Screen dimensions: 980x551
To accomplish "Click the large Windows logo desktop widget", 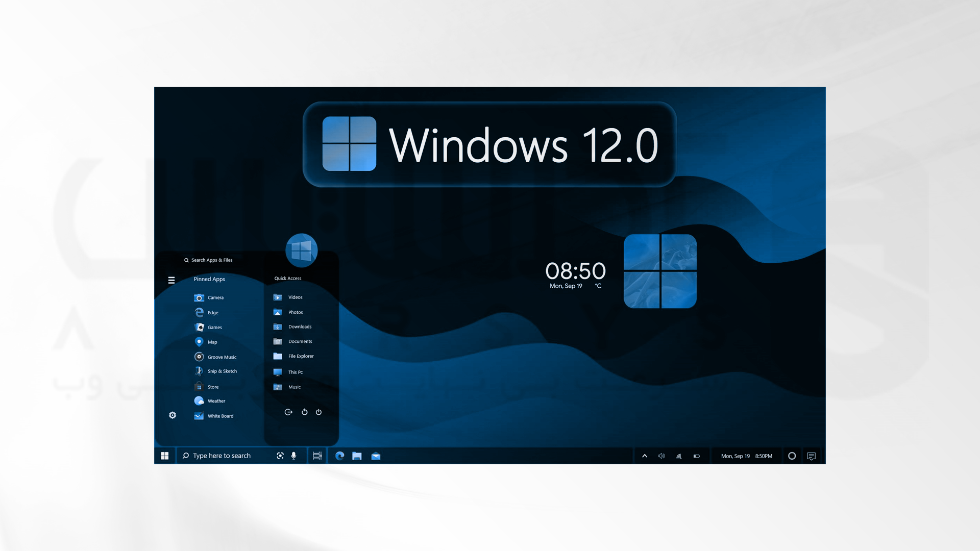I will [660, 271].
